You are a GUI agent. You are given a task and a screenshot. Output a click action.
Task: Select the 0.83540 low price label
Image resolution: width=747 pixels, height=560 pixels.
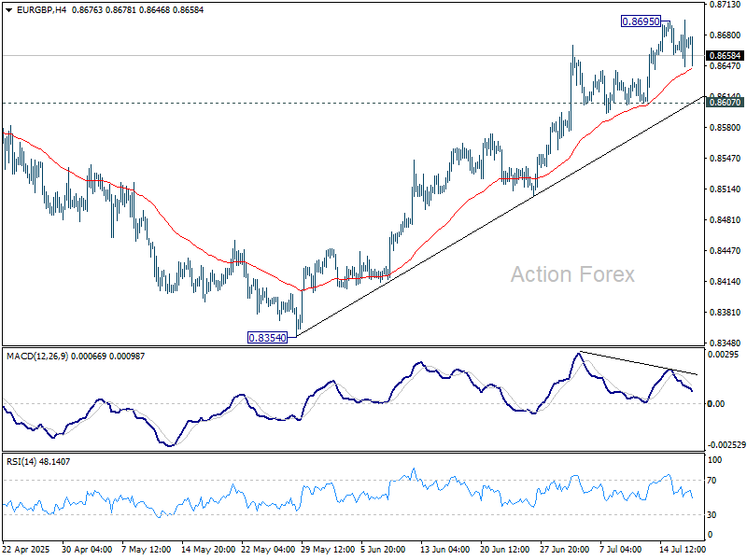(266, 338)
